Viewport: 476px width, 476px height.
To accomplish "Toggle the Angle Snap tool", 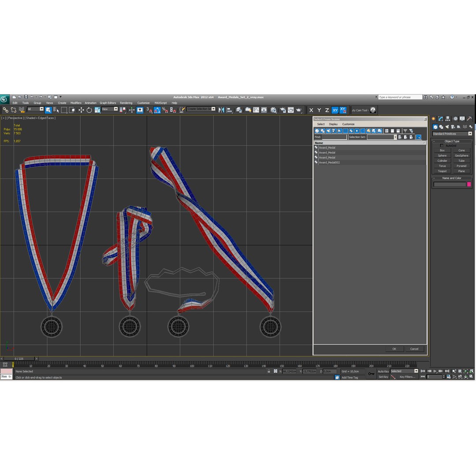I will coord(157,110).
